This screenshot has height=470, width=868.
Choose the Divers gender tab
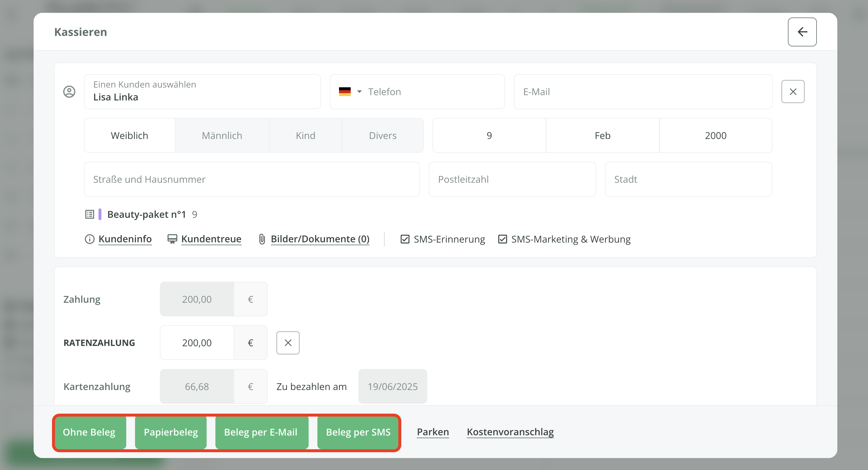coord(383,135)
